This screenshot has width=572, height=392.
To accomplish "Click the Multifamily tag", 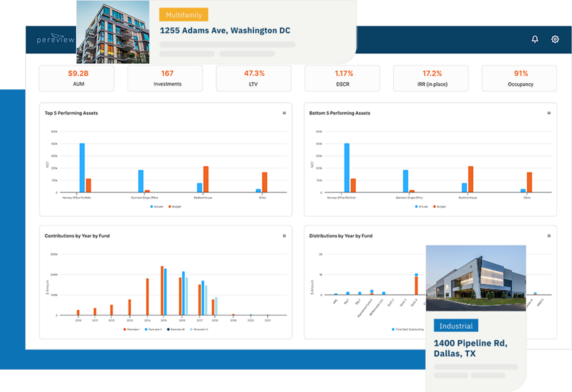I will pyautogui.click(x=184, y=15).
